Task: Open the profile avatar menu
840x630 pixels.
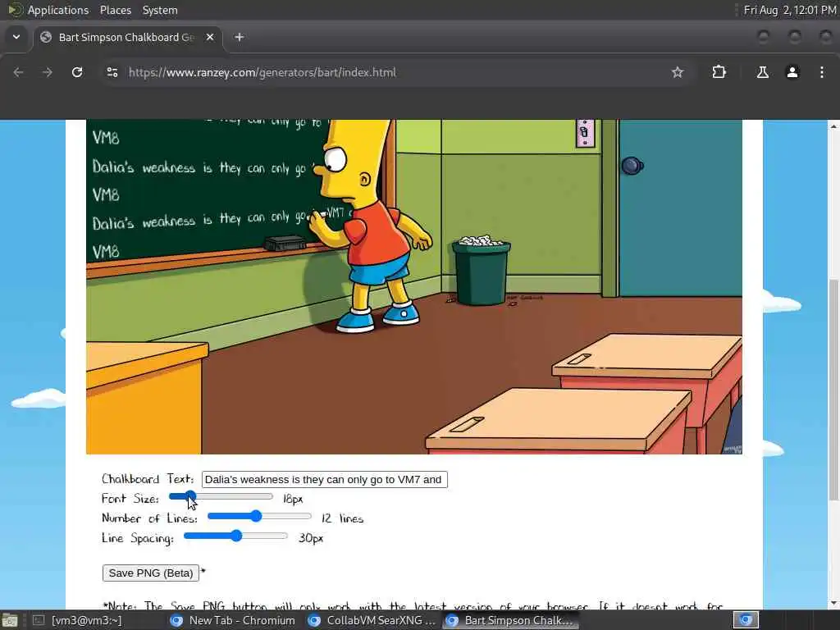Action: pos(792,72)
